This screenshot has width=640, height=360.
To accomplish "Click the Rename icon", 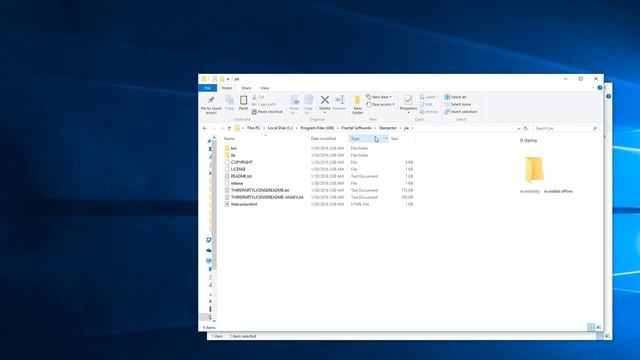I will click(x=340, y=100).
